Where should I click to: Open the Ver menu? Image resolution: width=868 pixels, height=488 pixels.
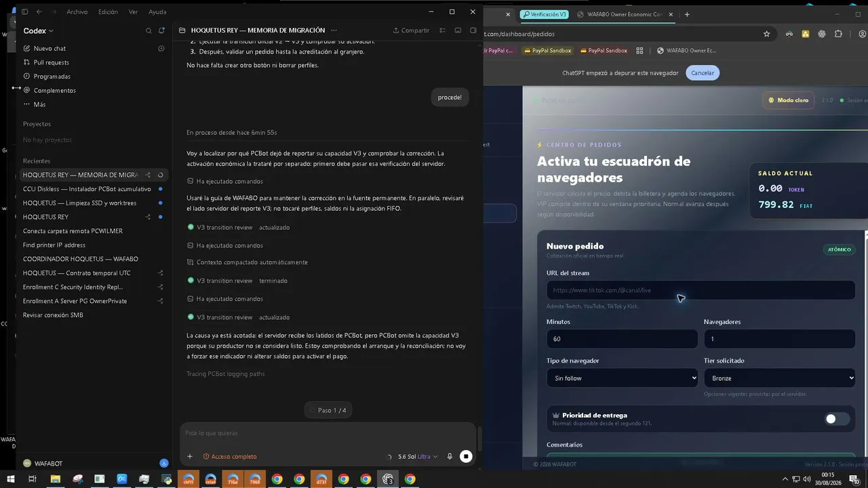coord(133,12)
